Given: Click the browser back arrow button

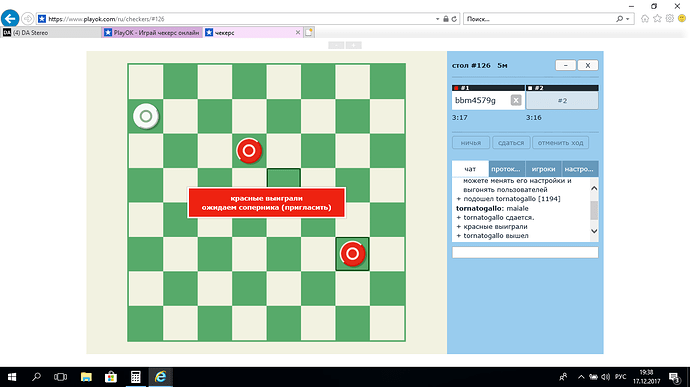Looking at the screenshot, I should [x=10, y=19].
